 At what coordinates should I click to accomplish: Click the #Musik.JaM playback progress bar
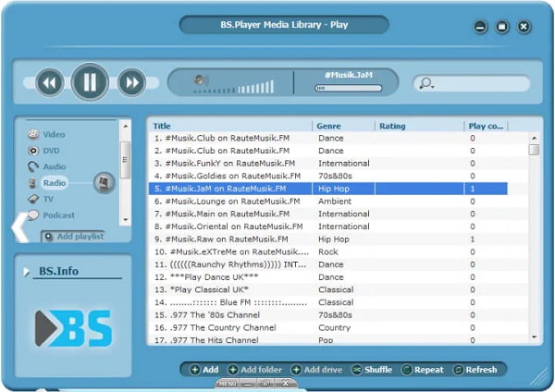pyautogui.click(x=349, y=88)
